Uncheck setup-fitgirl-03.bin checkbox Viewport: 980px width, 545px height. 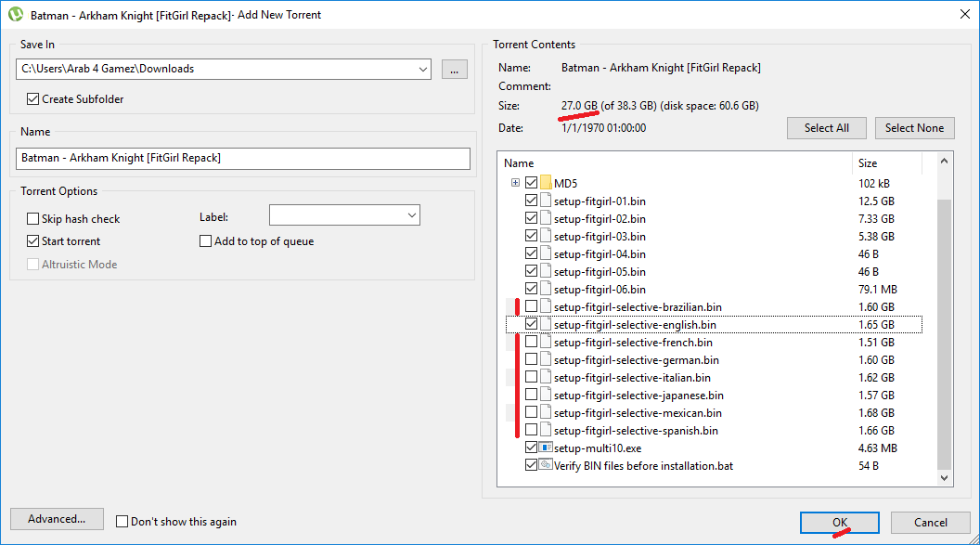point(531,236)
